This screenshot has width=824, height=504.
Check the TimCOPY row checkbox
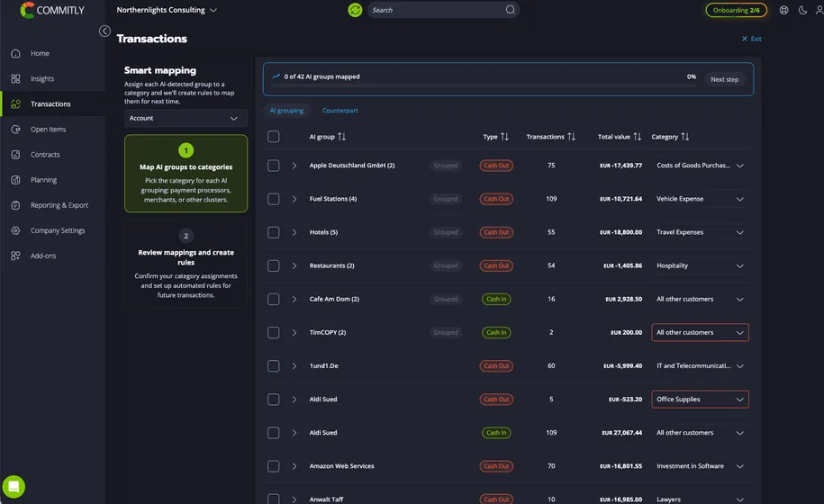273,332
